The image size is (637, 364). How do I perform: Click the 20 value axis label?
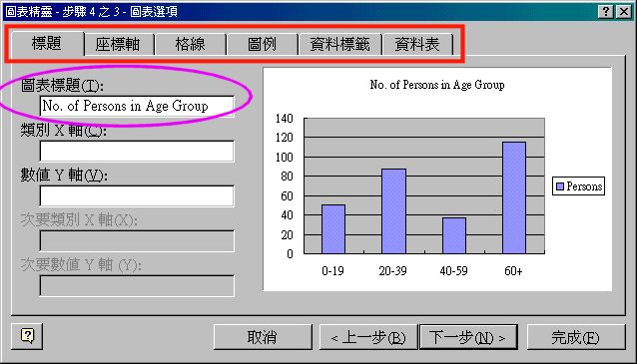[287, 235]
